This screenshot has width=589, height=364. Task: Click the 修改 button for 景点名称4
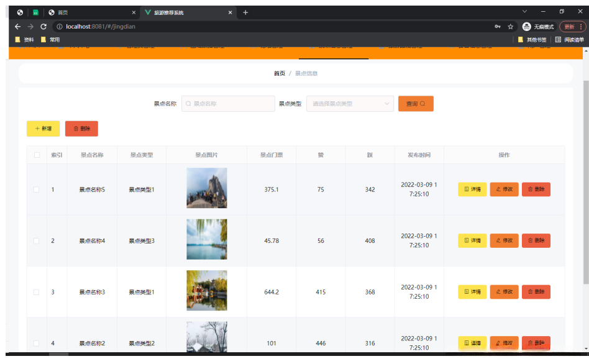[x=504, y=241]
